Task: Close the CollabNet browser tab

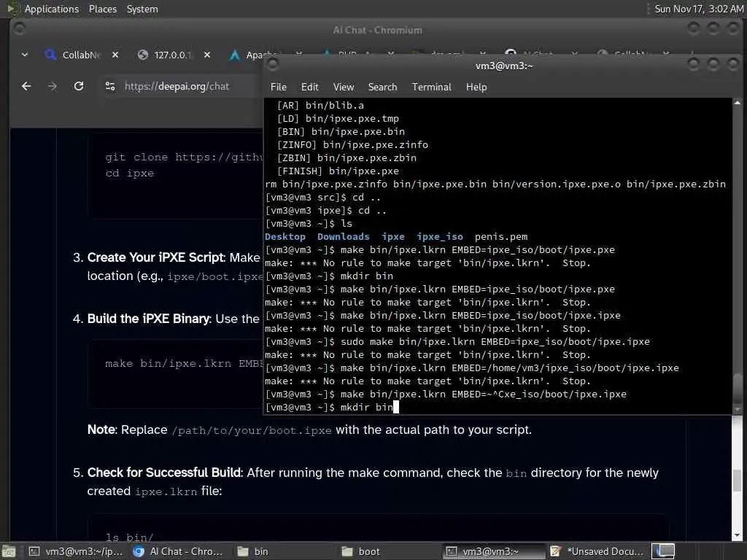Action: coord(115,55)
